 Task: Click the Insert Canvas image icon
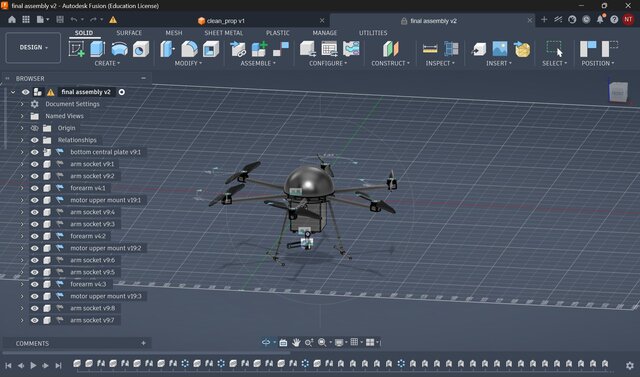(x=500, y=49)
